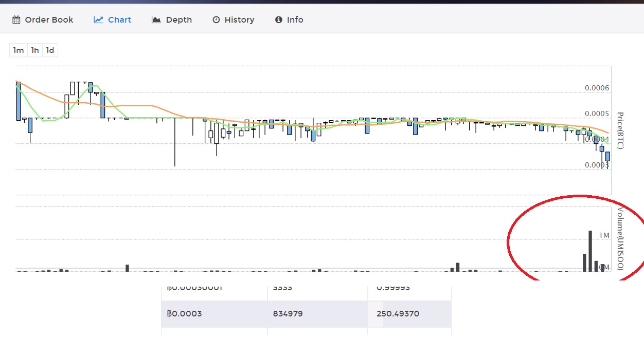Click the tallest volume bar near 1M
The width and height of the screenshot is (644, 338).
[x=591, y=251]
